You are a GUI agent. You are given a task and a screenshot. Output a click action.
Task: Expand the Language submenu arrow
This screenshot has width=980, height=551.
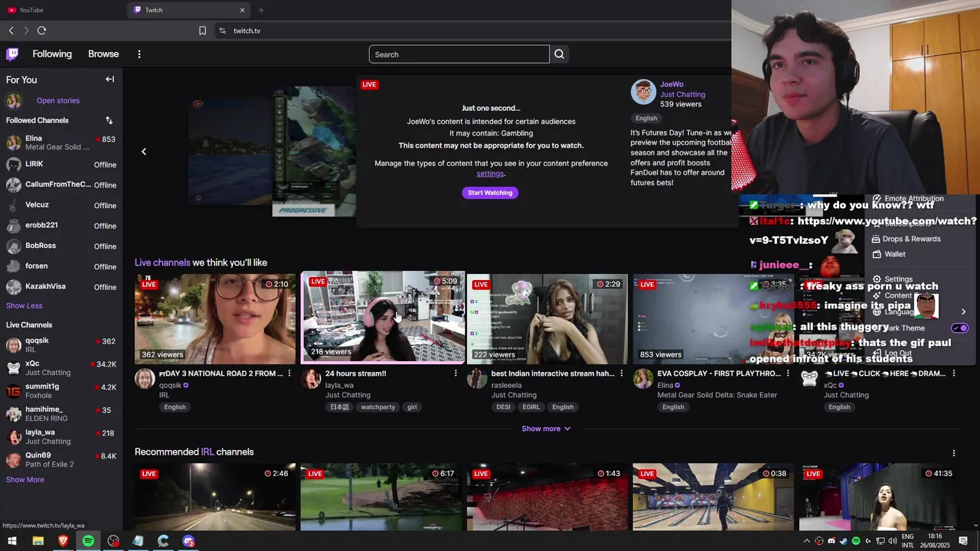click(963, 311)
